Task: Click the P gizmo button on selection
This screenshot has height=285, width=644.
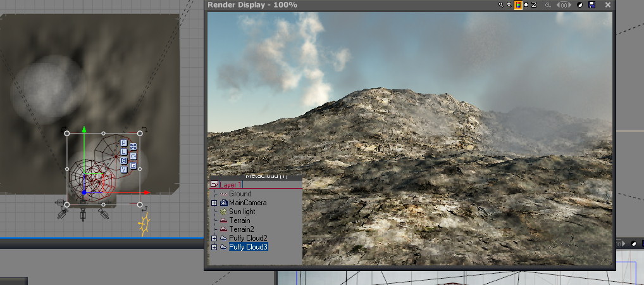Action: (x=124, y=144)
